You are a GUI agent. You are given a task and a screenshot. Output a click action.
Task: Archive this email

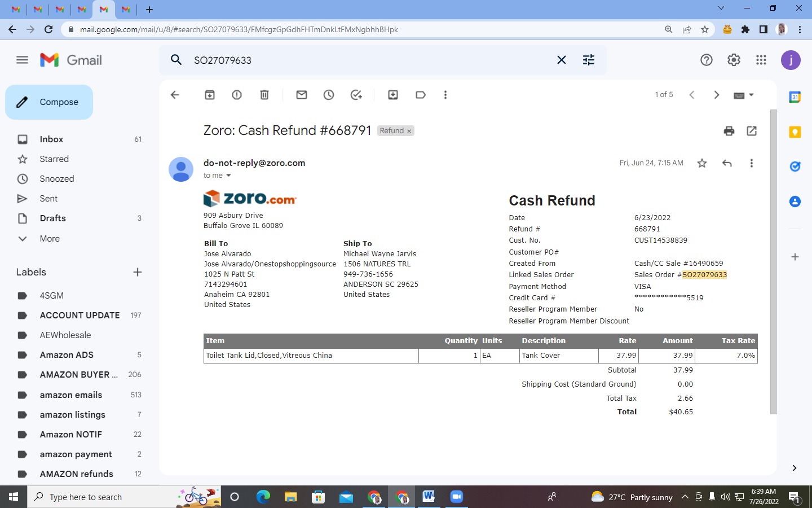pos(210,95)
